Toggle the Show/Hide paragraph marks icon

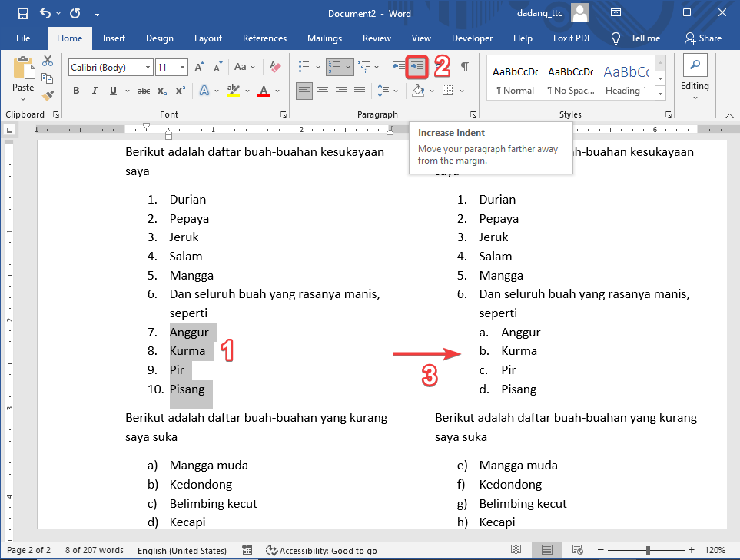pyautogui.click(x=464, y=68)
